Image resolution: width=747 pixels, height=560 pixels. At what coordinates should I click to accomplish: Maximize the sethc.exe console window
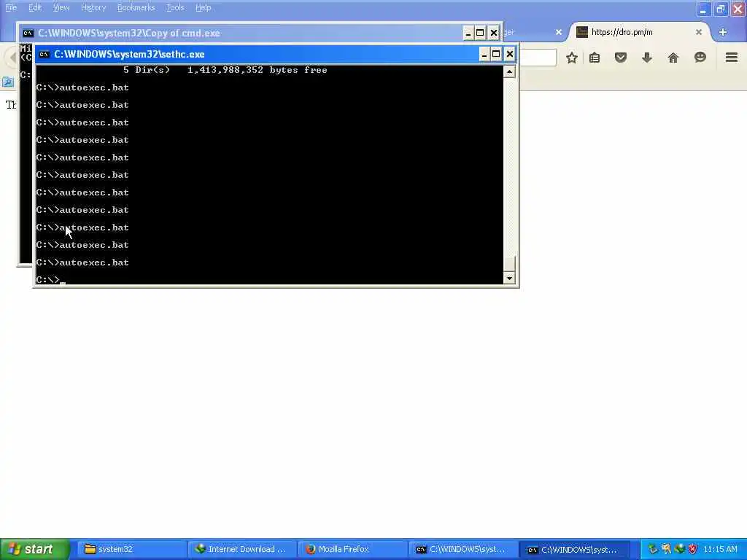point(496,54)
